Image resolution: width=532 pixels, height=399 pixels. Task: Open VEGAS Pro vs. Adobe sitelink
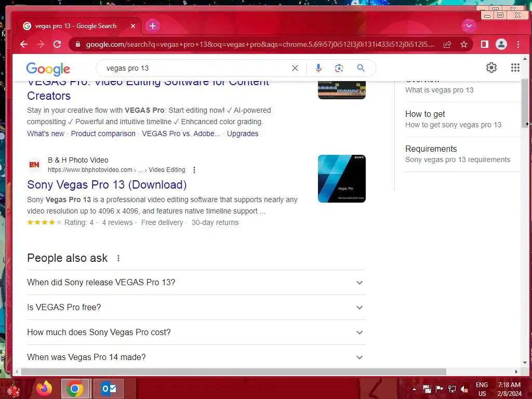[x=181, y=134]
